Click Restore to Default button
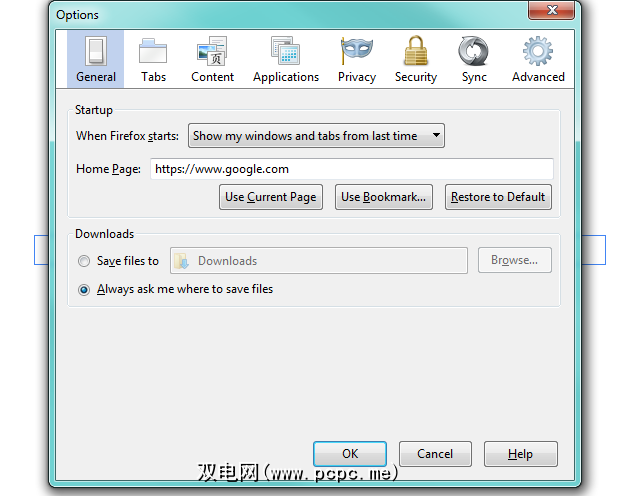Image resolution: width=640 pixels, height=496 pixels. 498,197
